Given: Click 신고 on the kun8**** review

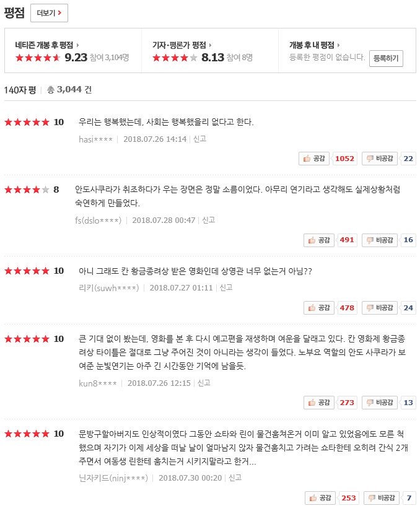Looking at the screenshot, I should (204, 383).
